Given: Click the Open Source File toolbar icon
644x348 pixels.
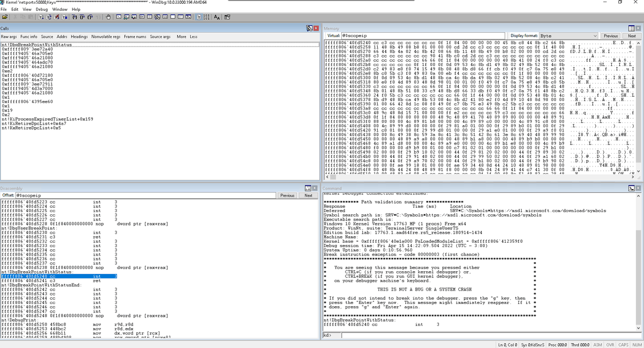Looking at the screenshot, I should (5, 17).
